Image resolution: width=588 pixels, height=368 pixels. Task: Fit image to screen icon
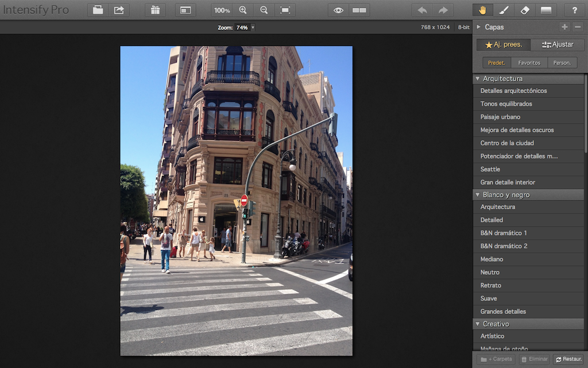click(x=285, y=10)
